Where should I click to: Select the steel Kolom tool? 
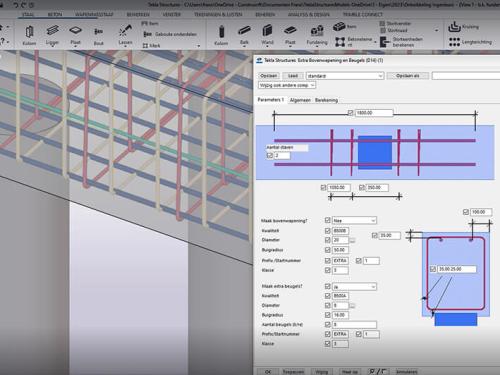click(29, 35)
